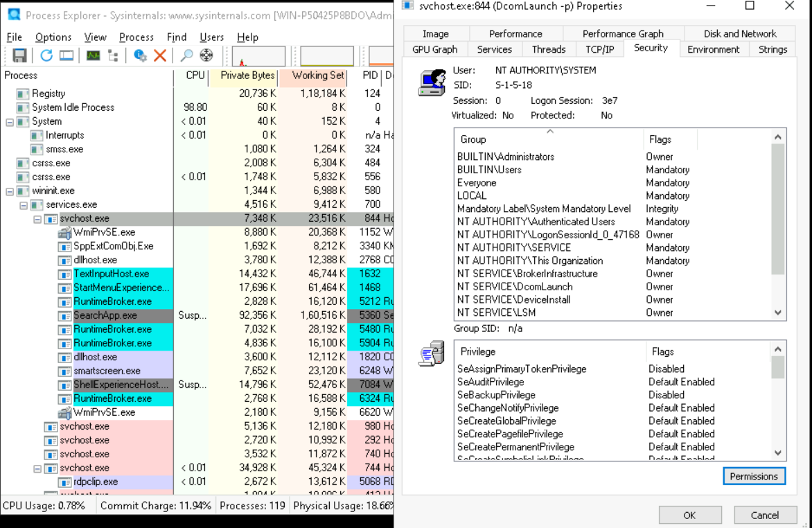Click the Group list scrollbar down arrow
Image resolution: width=812 pixels, height=528 pixels.
click(x=778, y=313)
